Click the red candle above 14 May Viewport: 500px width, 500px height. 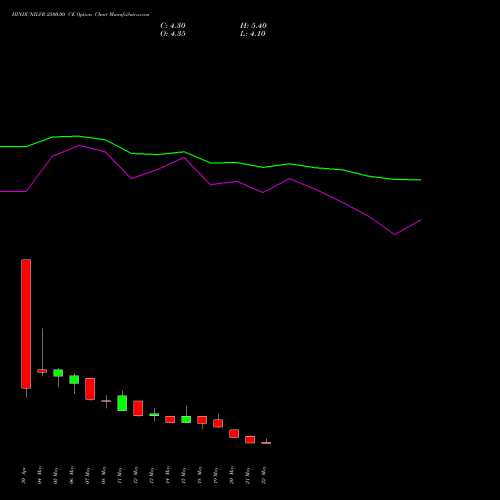[x=170, y=419]
